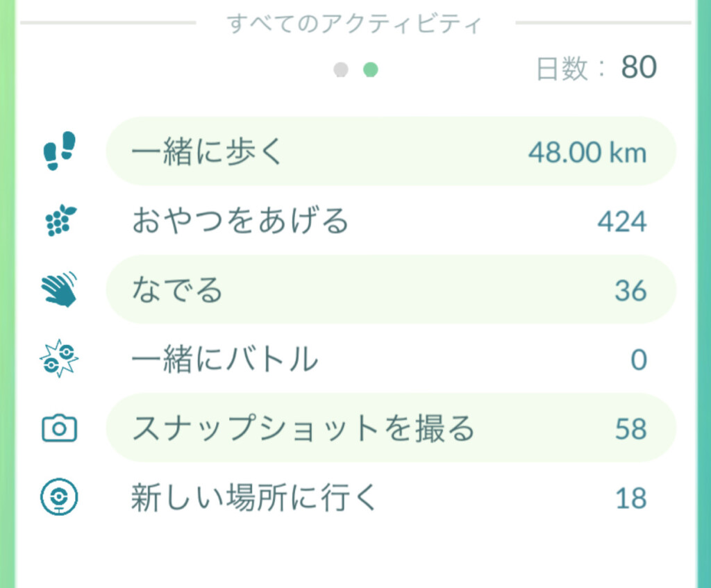Tap the 日数 day counter label
711x588 pixels.
tap(571, 69)
